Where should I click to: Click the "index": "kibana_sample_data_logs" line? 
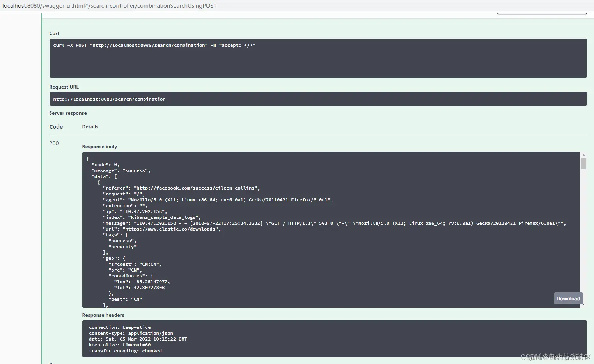pyautogui.click(x=152, y=217)
